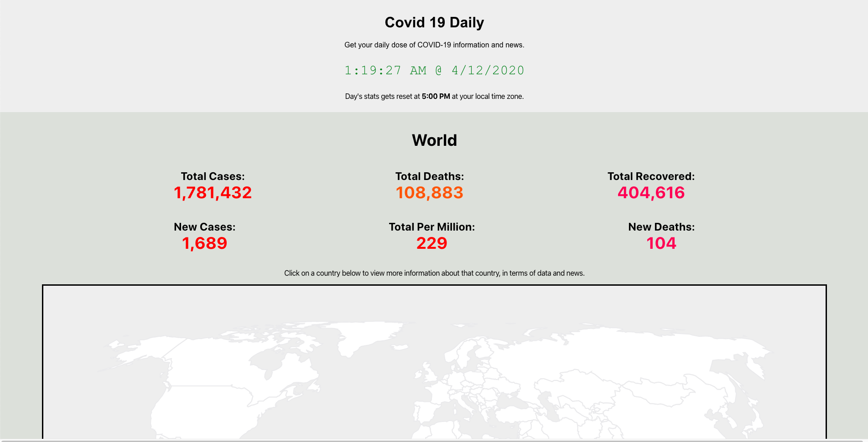Image resolution: width=868 pixels, height=442 pixels.
Task: Click the tagline about daily COVID-19 dose
Action: point(434,45)
